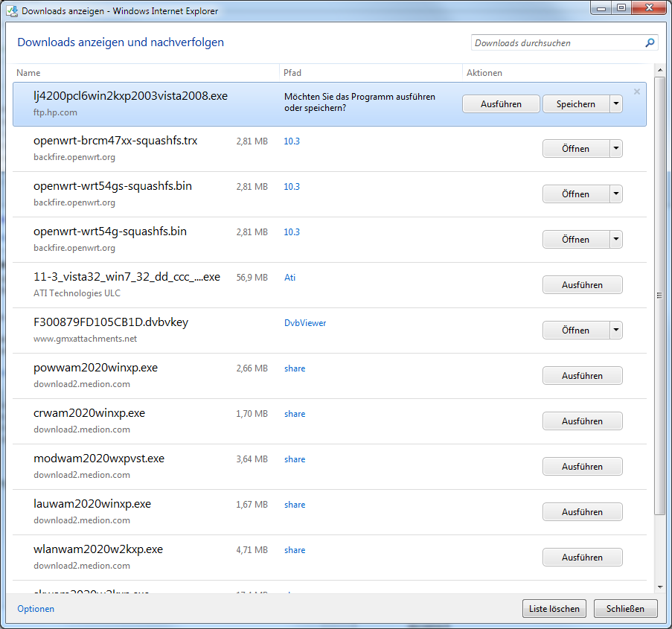Select the 11-3_vista32_win7_32_dd_ccc file name

pyautogui.click(x=127, y=277)
